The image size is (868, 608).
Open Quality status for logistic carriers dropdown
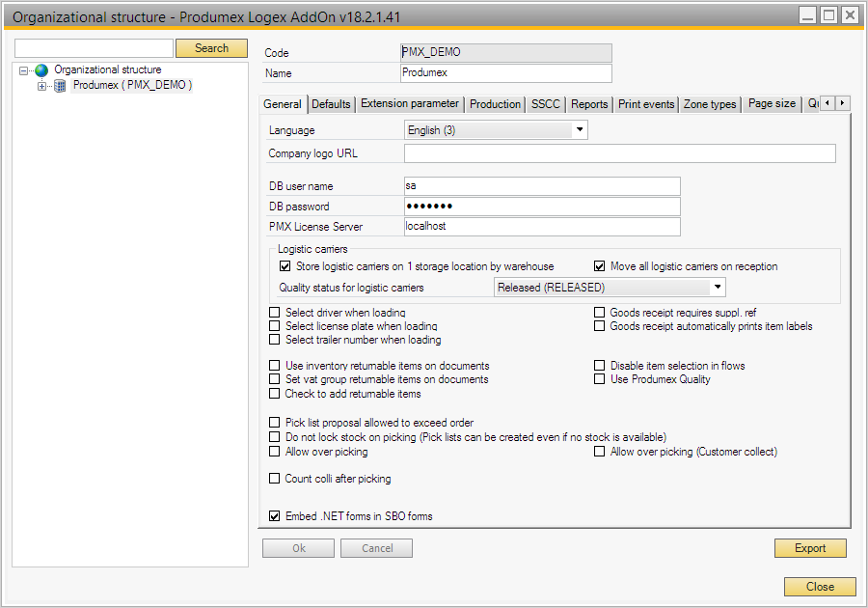point(717,288)
